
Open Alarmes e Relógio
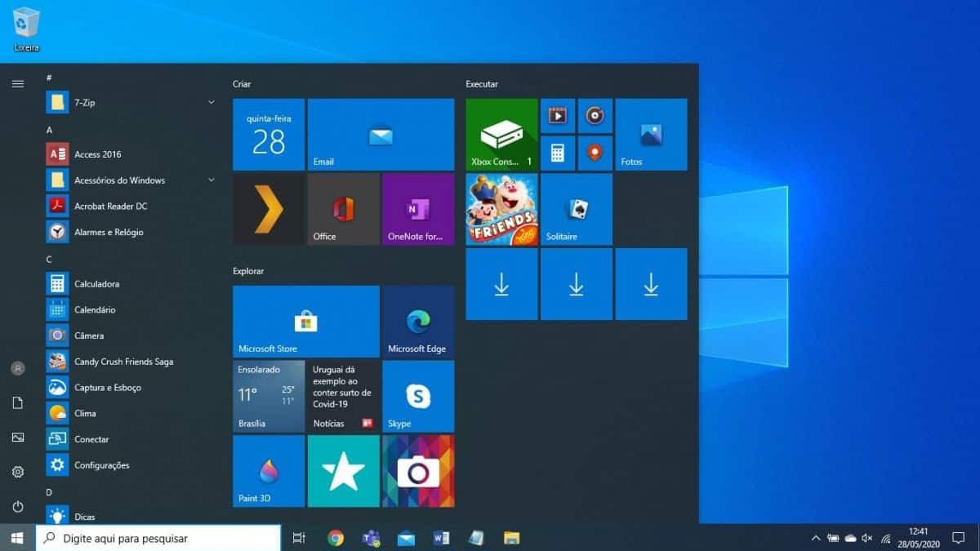point(131,232)
